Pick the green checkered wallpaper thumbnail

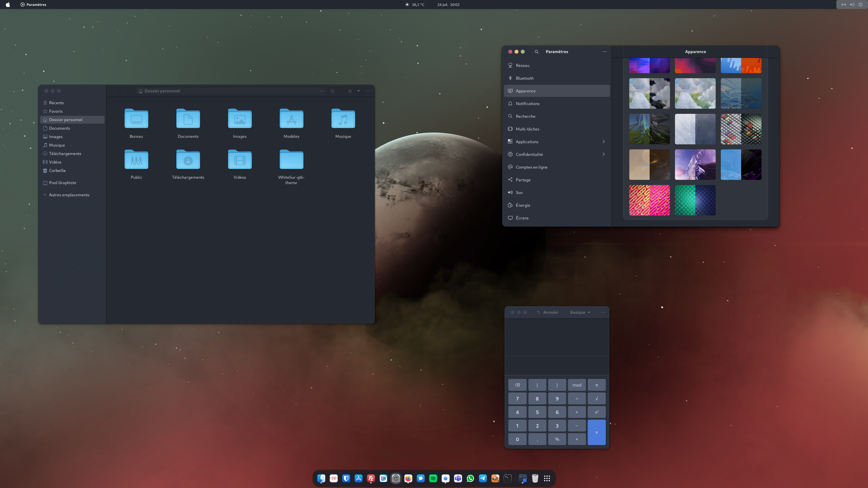point(695,200)
